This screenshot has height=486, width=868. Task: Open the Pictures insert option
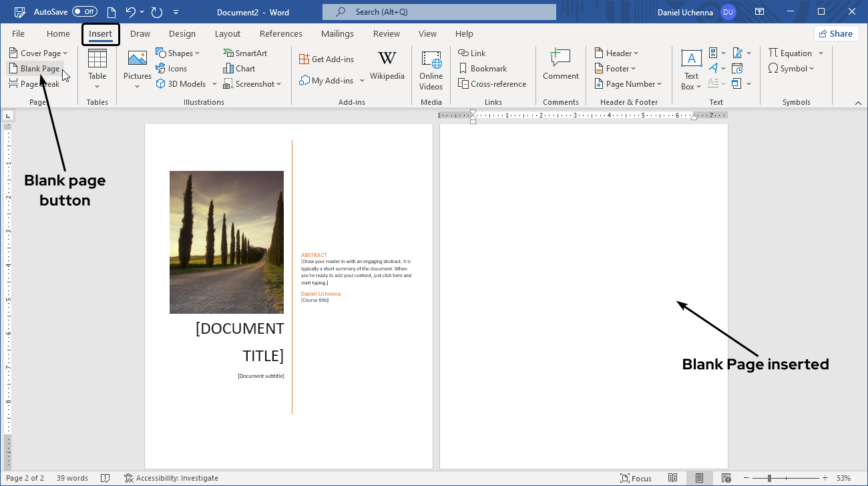tap(137, 67)
